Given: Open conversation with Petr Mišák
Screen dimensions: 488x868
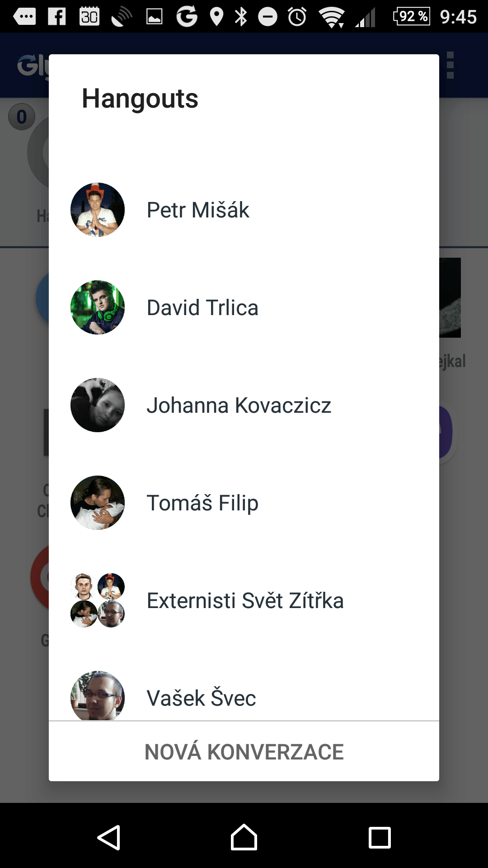Looking at the screenshot, I should pos(244,210).
